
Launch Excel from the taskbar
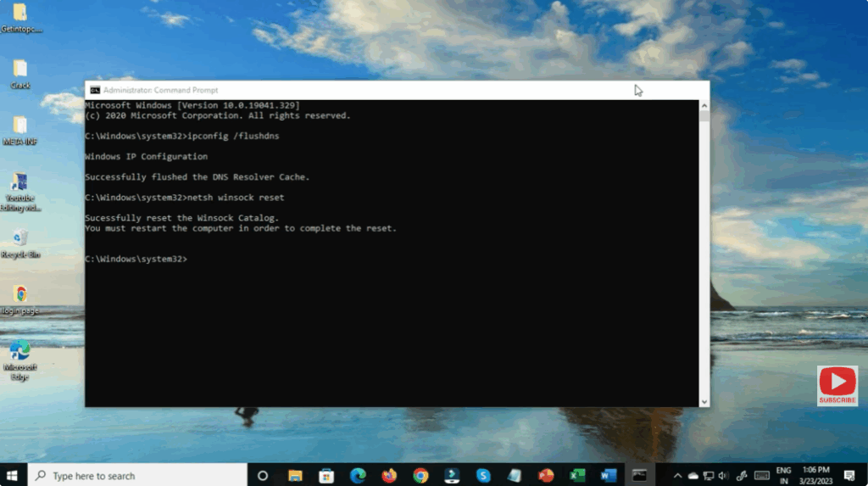click(x=577, y=476)
